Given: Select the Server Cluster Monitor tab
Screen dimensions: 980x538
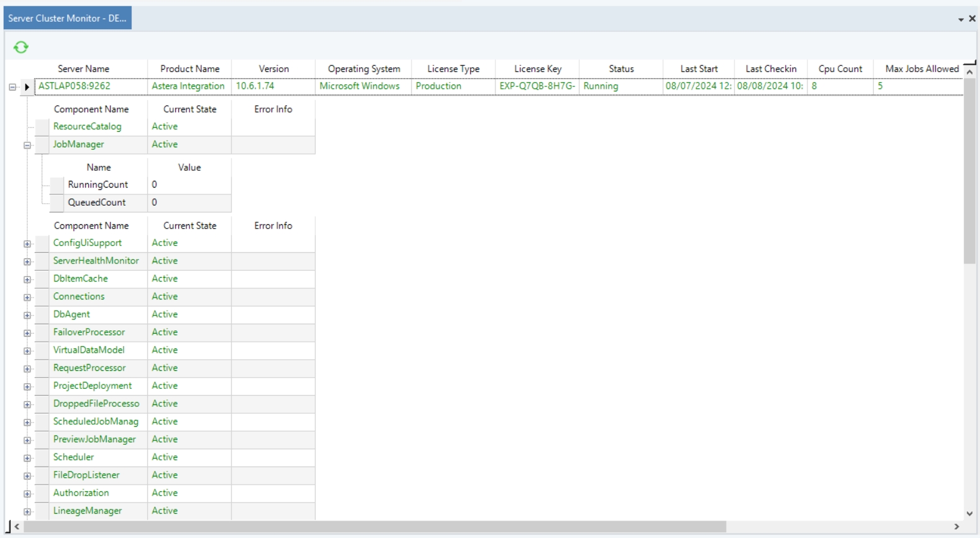Looking at the screenshot, I should tap(67, 19).
